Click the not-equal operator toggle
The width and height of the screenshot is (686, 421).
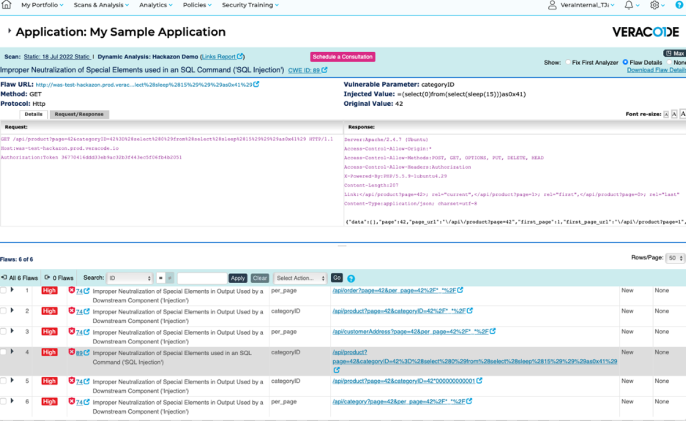click(170, 278)
